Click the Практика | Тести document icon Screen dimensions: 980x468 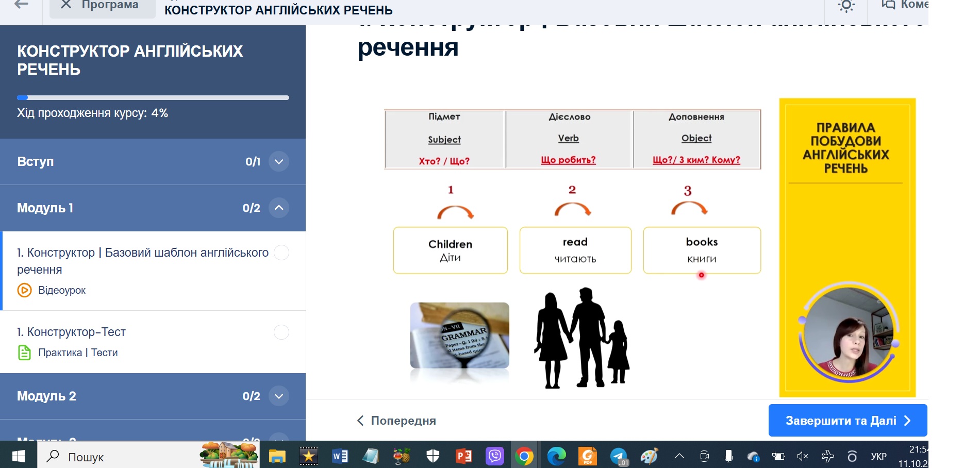coord(24,353)
